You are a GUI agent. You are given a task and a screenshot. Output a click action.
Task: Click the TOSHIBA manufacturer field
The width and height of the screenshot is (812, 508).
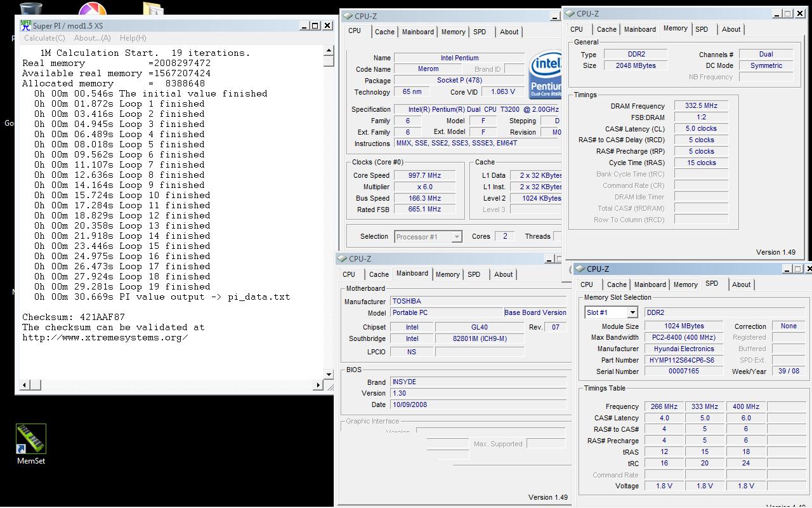478,302
